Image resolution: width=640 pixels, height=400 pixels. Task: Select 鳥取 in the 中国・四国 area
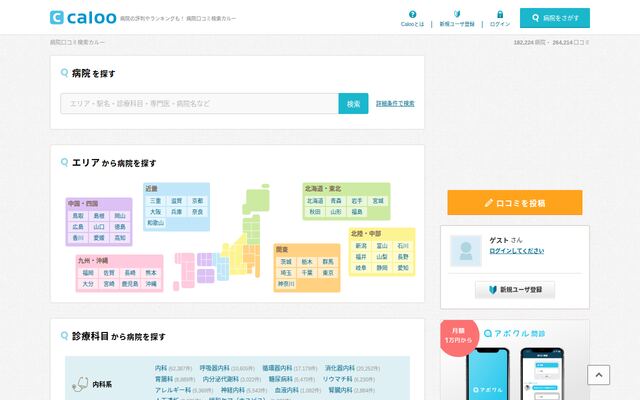(78, 216)
